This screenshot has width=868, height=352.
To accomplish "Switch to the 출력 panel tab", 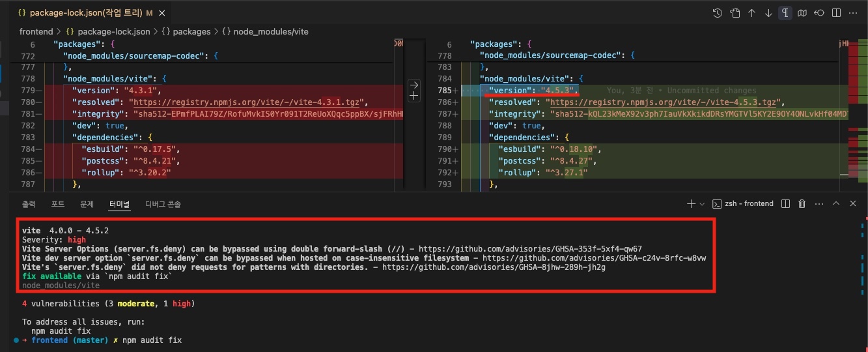I will (29, 204).
